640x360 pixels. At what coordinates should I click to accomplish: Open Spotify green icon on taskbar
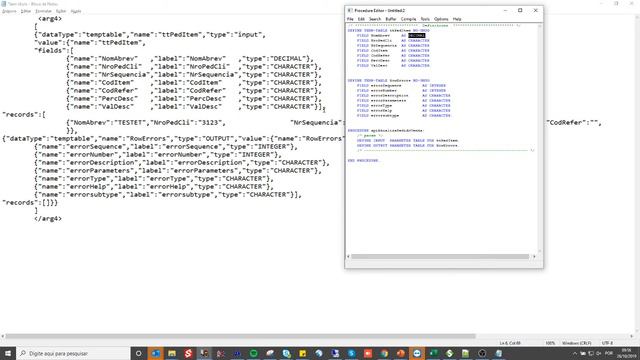pos(253,353)
